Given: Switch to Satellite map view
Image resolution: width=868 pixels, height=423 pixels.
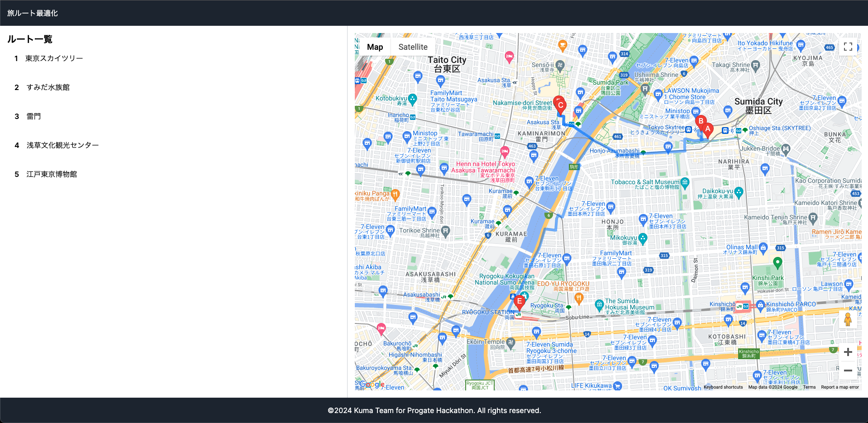Looking at the screenshot, I should [x=413, y=47].
